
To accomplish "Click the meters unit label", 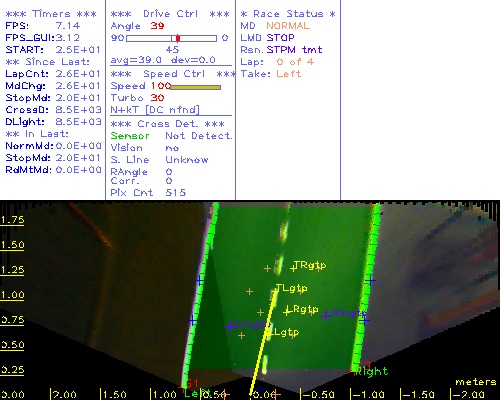I will 476,382.
